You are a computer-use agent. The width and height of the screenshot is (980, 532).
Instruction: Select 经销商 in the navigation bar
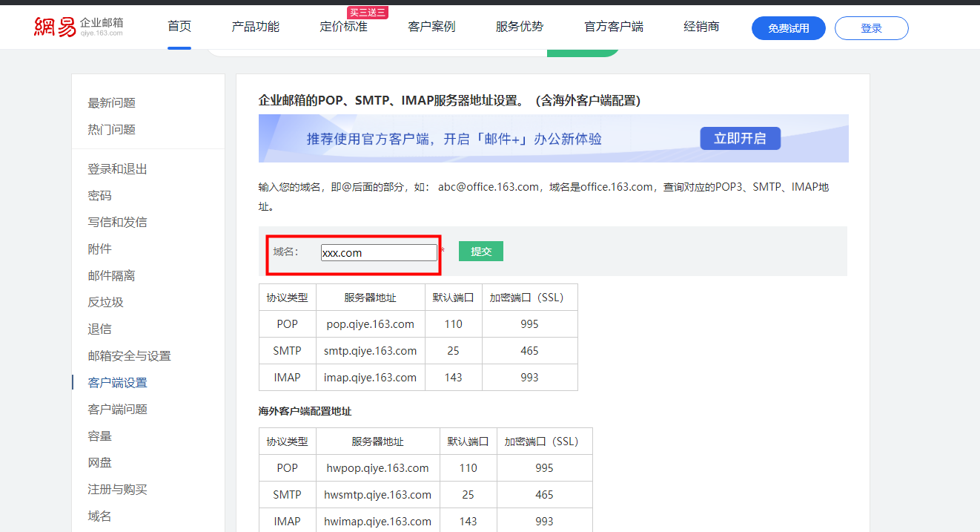coord(701,25)
